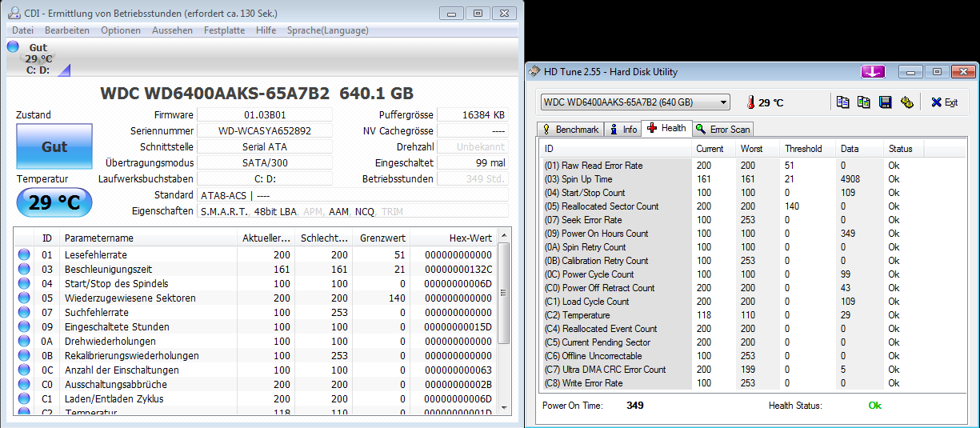Click the Seriennummer field value
This screenshot has height=428, width=980.
pyautogui.click(x=265, y=131)
